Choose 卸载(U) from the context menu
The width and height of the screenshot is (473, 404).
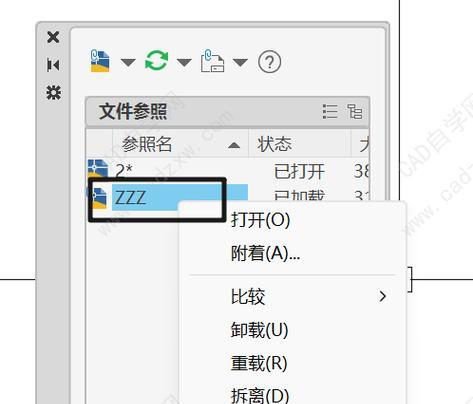click(259, 330)
